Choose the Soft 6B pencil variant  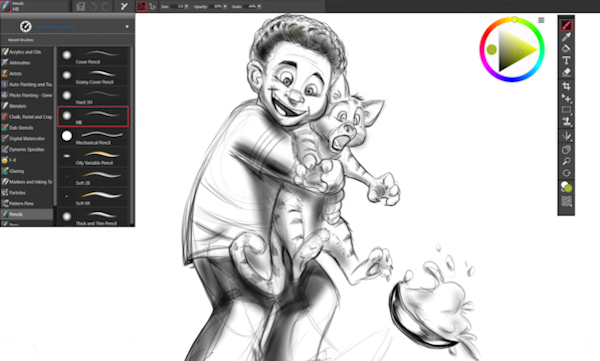[x=93, y=198]
